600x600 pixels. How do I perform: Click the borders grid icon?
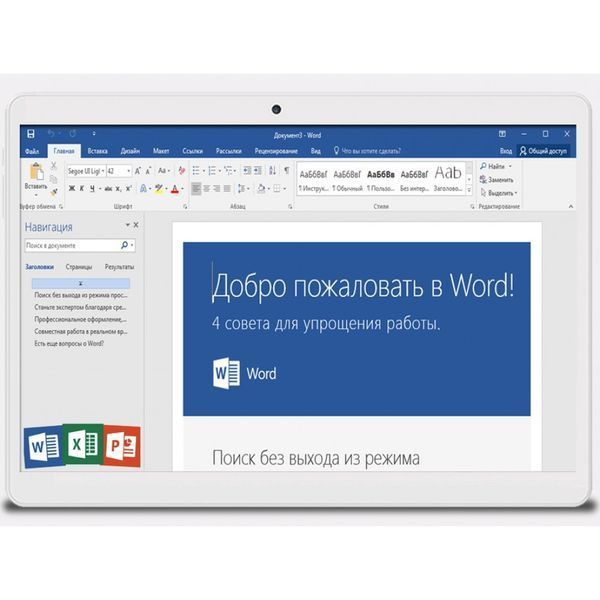tap(277, 188)
